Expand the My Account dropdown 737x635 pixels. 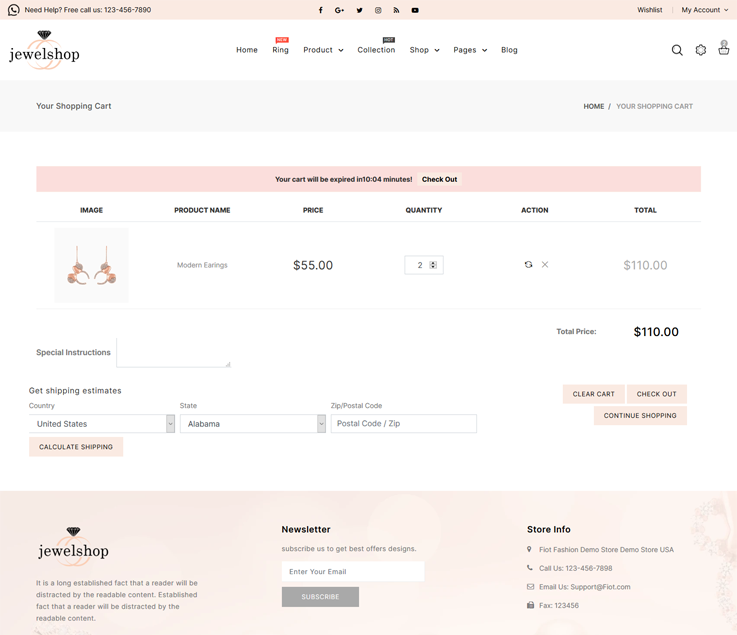tap(705, 10)
